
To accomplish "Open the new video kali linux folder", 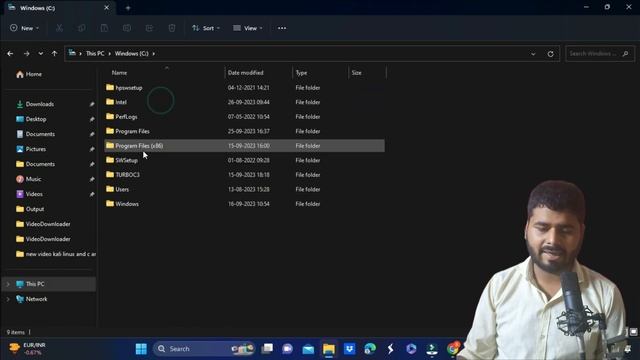I will click(56, 254).
